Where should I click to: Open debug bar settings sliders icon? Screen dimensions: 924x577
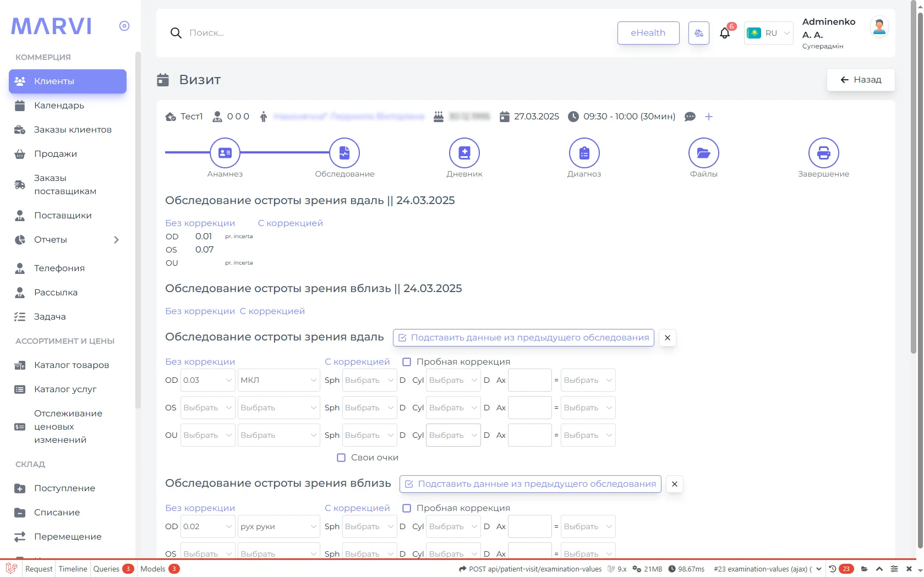pos(894,569)
